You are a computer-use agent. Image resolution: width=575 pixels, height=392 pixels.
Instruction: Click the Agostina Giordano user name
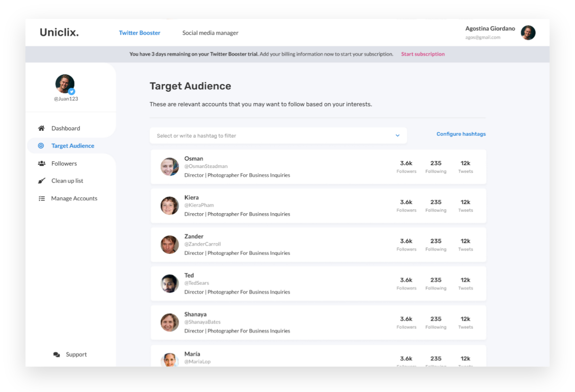pos(490,28)
